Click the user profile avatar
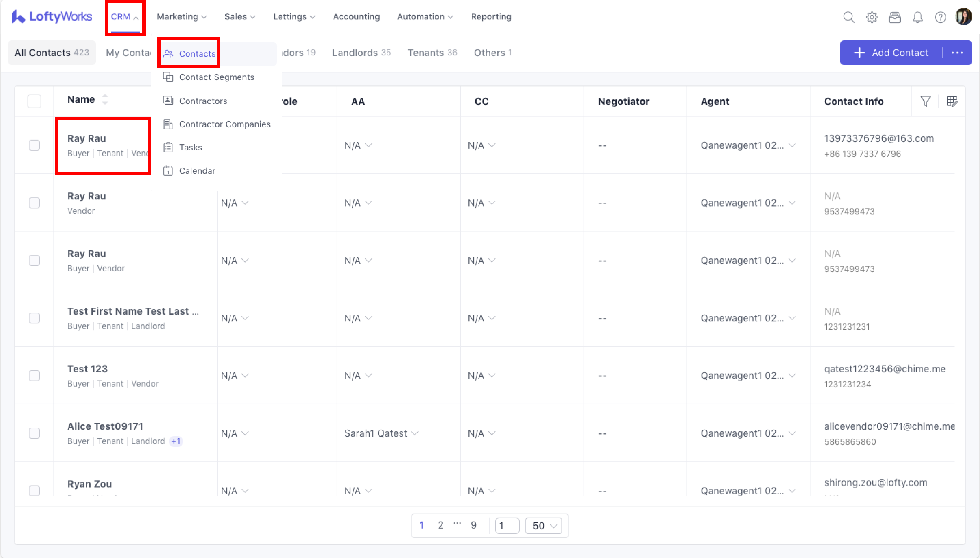Screen dimensions: 980x558 pos(964,17)
